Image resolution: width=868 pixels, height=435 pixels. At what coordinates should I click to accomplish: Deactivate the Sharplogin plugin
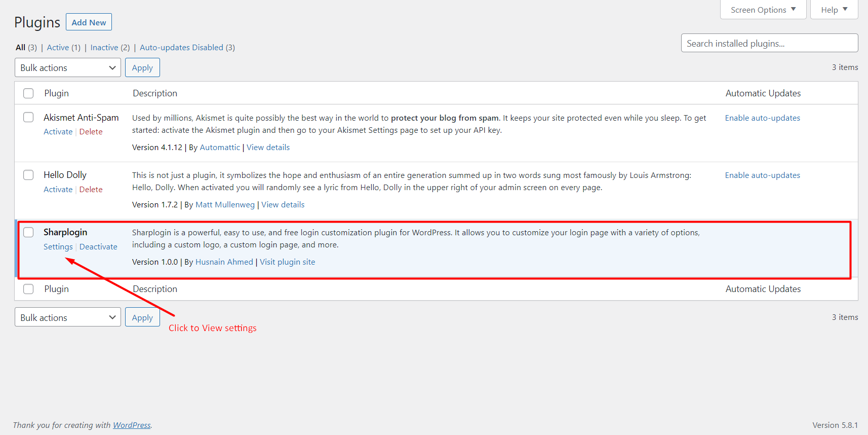(x=98, y=246)
